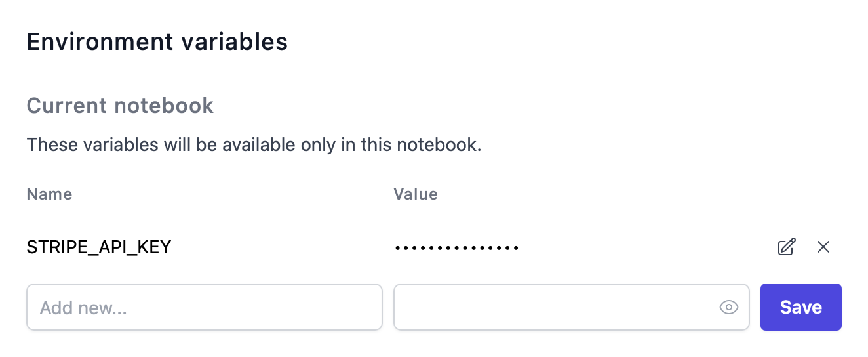Click the value box left of Save
Viewport: 868px width, 357px height.
[x=572, y=307]
